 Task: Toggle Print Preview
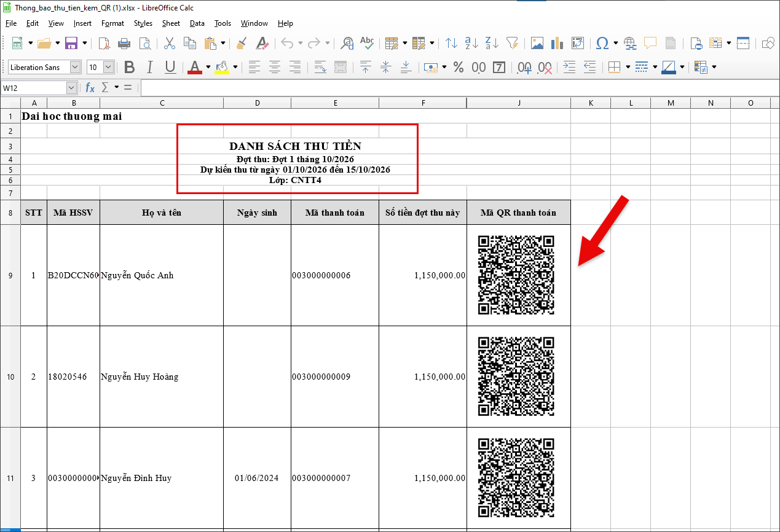[144, 43]
